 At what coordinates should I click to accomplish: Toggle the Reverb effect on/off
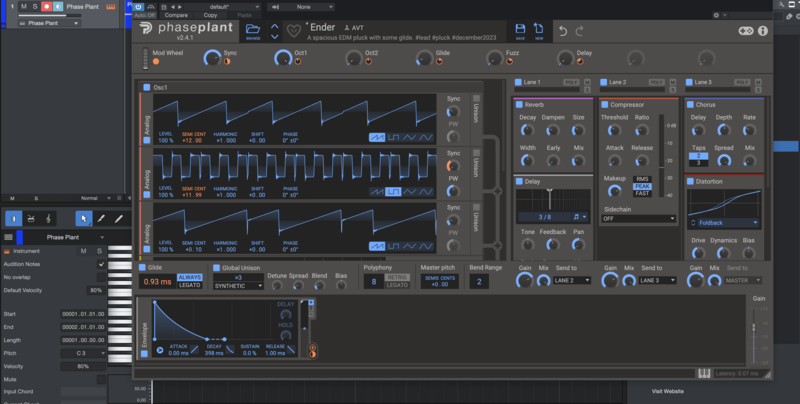coord(520,104)
